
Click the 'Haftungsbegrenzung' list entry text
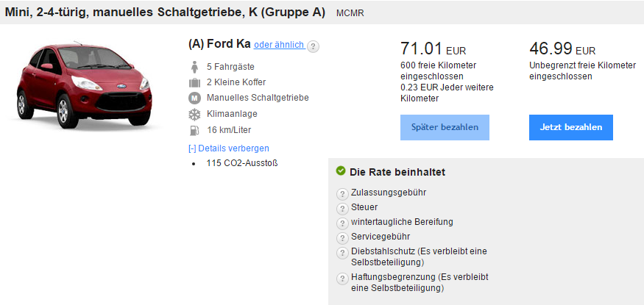tap(420, 282)
